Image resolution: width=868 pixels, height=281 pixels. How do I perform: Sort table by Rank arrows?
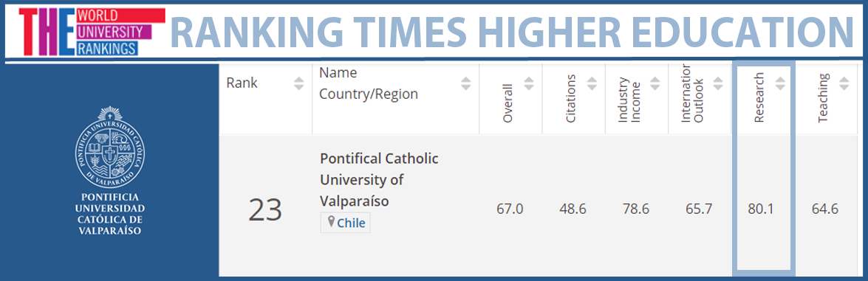coord(299,83)
